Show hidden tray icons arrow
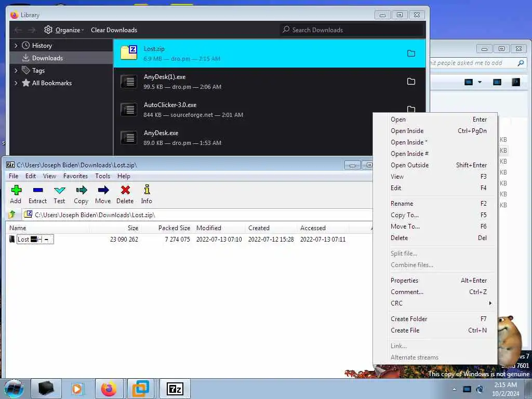Viewport: 532px width, 399px height. point(454,389)
